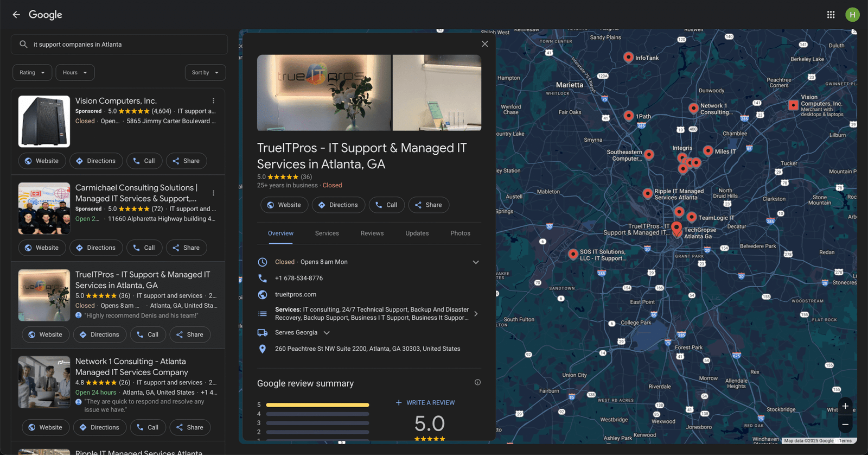Select the Vision Computers square map marker
868x455 pixels.
click(793, 105)
